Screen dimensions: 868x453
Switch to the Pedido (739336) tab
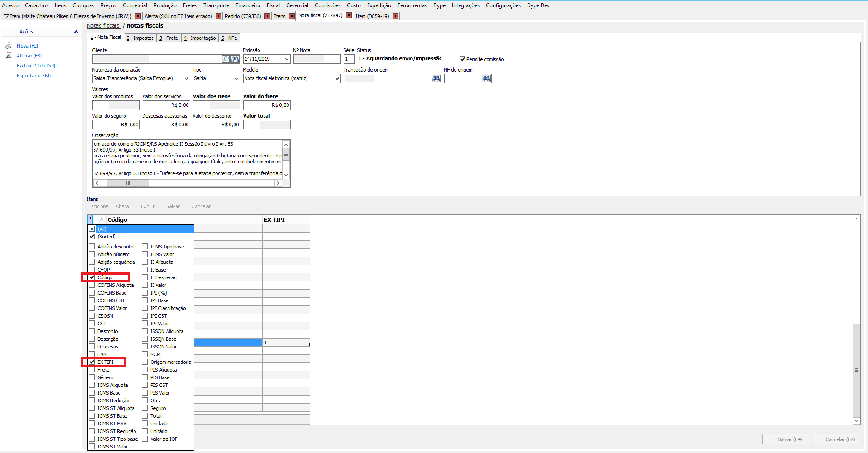click(243, 16)
